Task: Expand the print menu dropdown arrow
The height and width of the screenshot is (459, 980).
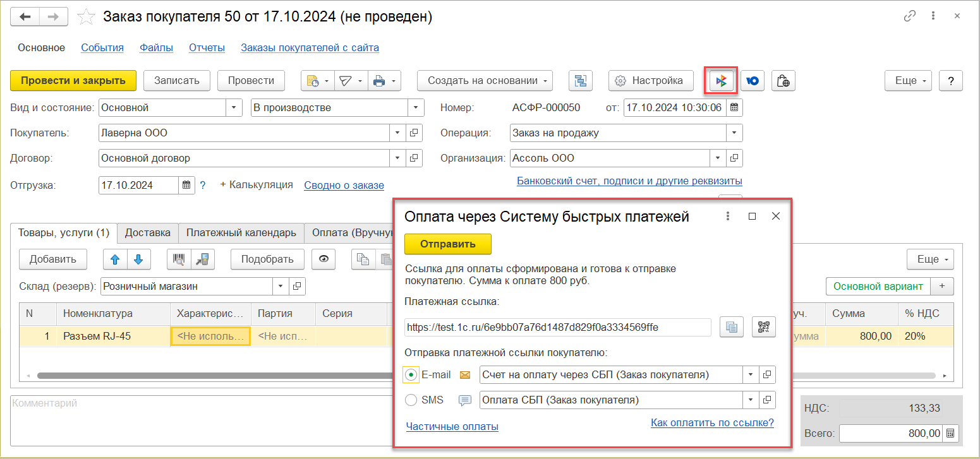Action: (x=394, y=81)
